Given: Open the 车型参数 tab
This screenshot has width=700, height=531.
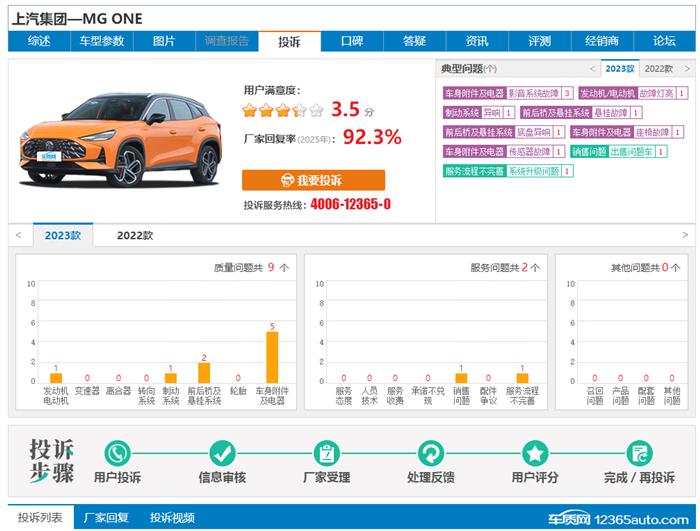Looking at the screenshot, I should (x=102, y=41).
